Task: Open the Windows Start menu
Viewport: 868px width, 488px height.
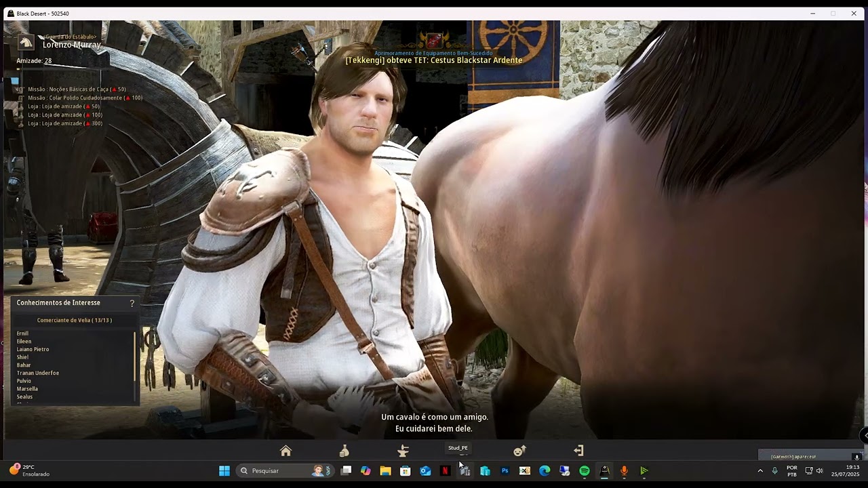Action: [x=224, y=470]
